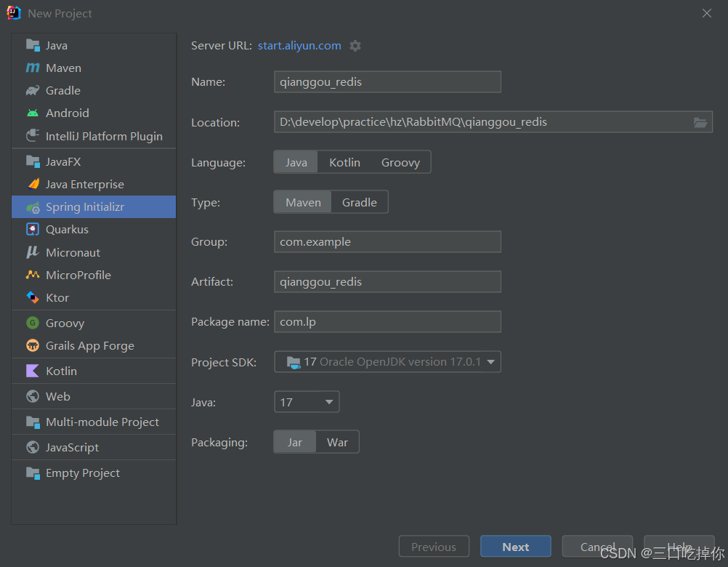Image resolution: width=728 pixels, height=567 pixels.
Task: Click the Cancel button
Action: (597, 547)
